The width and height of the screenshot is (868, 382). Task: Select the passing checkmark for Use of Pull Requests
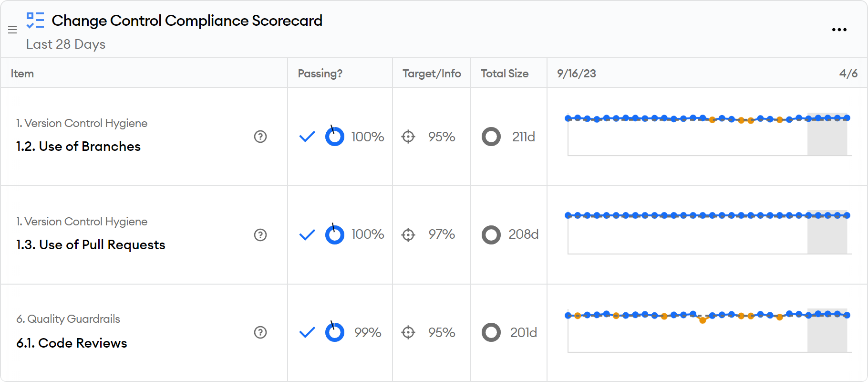click(x=307, y=235)
